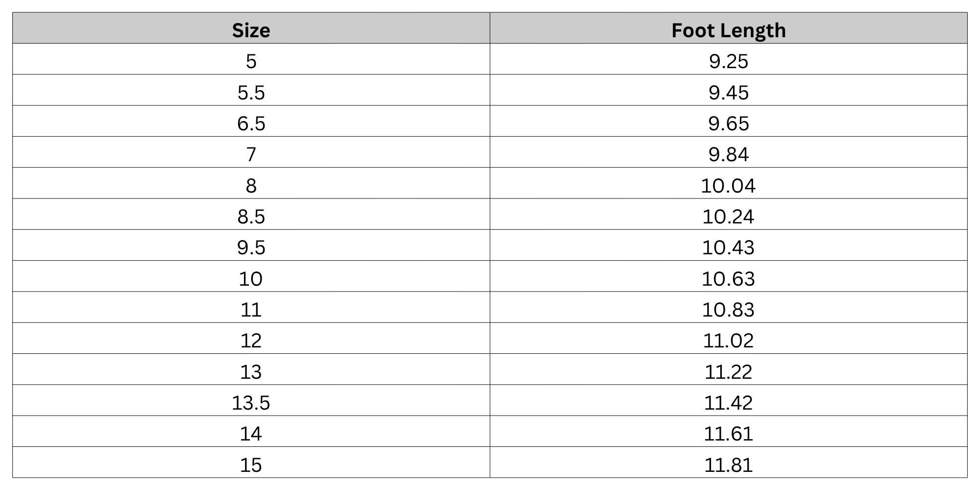Click the Foot Length column header
Screen dimensions: 980x490
(x=729, y=28)
